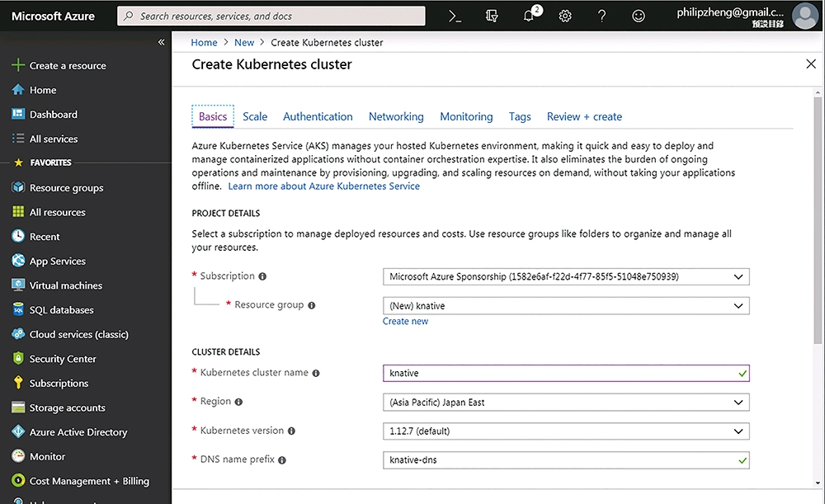Edit the Kubernetes cluster name field
The image size is (825, 504).
(566, 373)
